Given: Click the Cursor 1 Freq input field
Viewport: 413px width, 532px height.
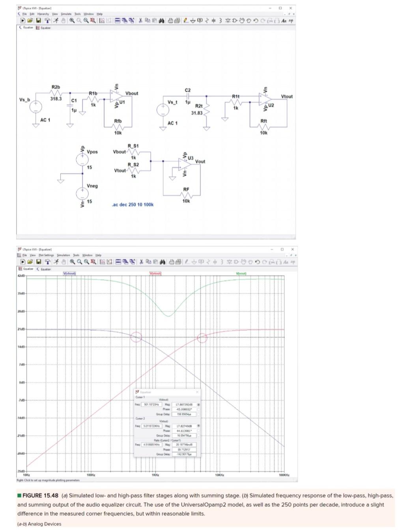Looking at the screenshot, I should click(151, 405).
